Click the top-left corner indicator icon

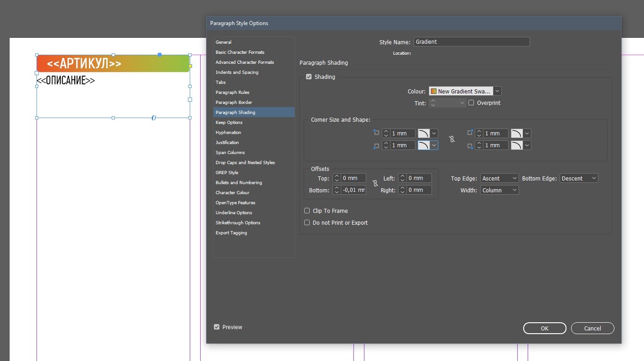tap(376, 133)
